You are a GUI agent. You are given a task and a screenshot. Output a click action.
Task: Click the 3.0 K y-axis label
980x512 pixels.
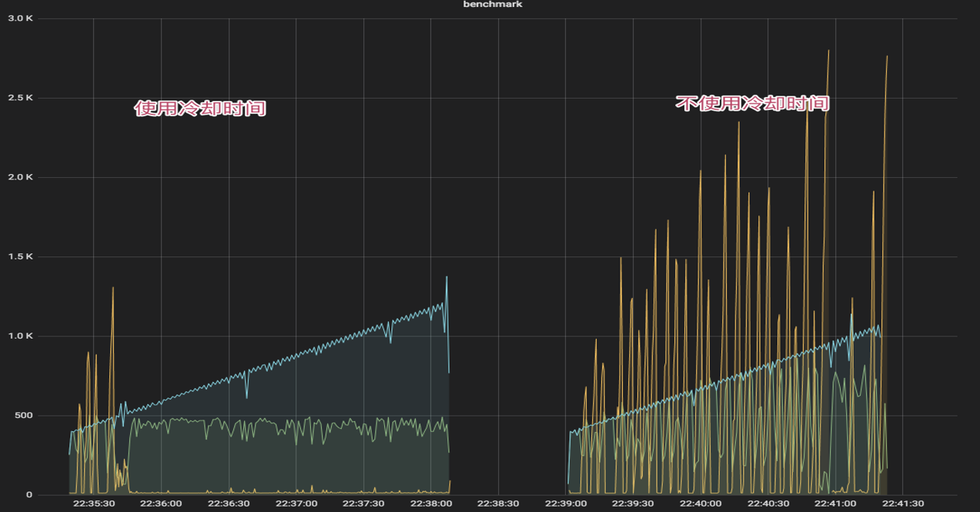(x=20, y=18)
